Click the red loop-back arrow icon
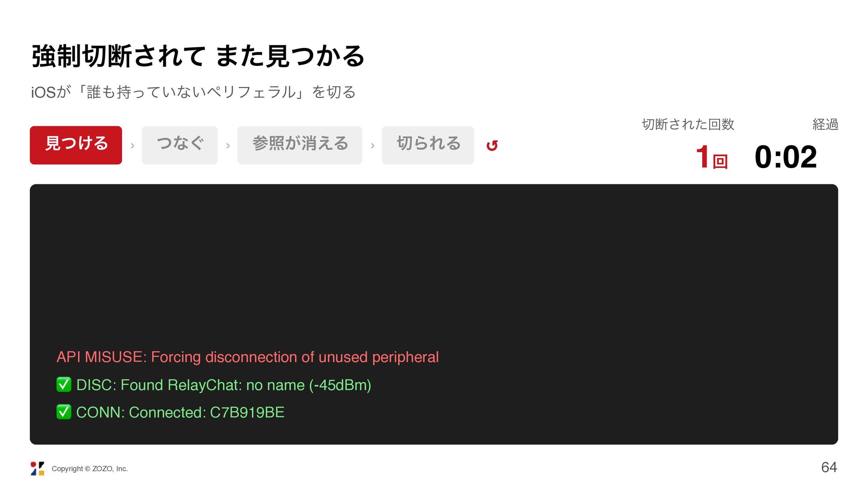The width and height of the screenshot is (868, 488). (x=492, y=145)
